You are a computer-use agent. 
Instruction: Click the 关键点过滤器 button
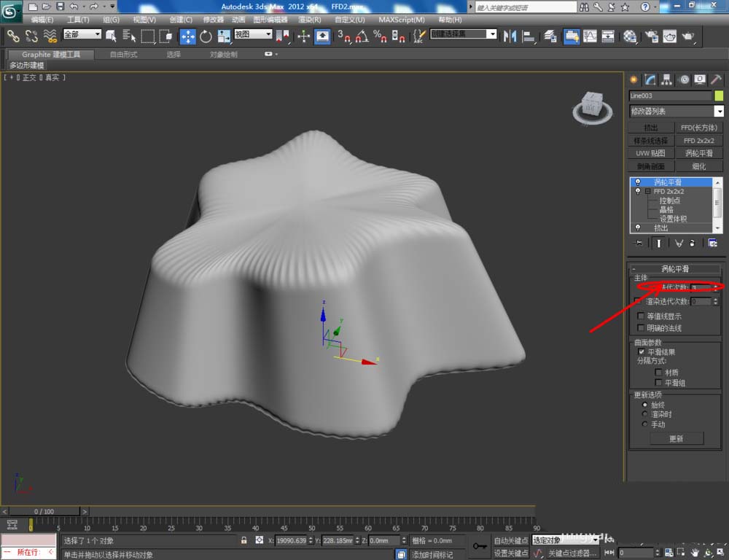click(572, 553)
